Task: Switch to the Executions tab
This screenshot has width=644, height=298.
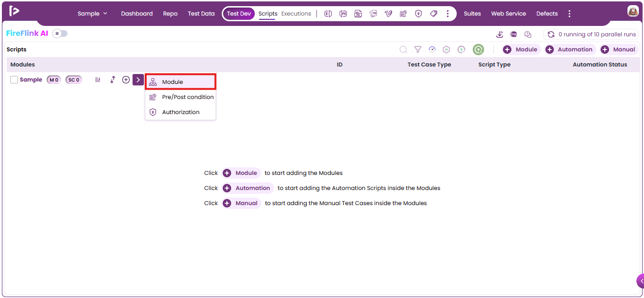Action: pos(296,14)
